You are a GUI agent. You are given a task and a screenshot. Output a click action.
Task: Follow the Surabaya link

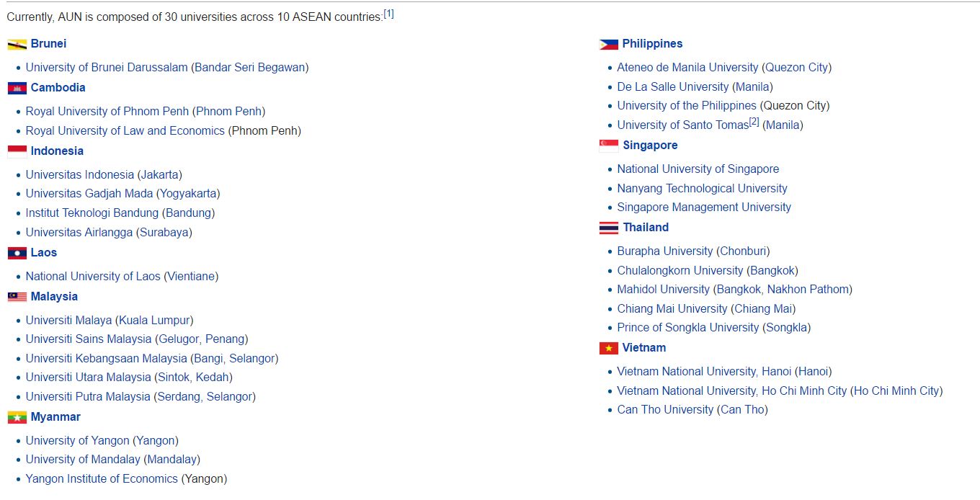click(x=164, y=233)
